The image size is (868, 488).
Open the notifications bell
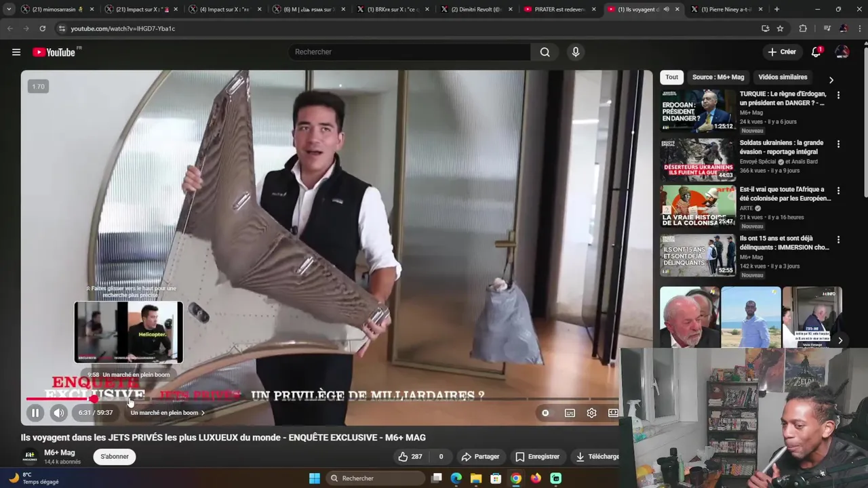[816, 52]
